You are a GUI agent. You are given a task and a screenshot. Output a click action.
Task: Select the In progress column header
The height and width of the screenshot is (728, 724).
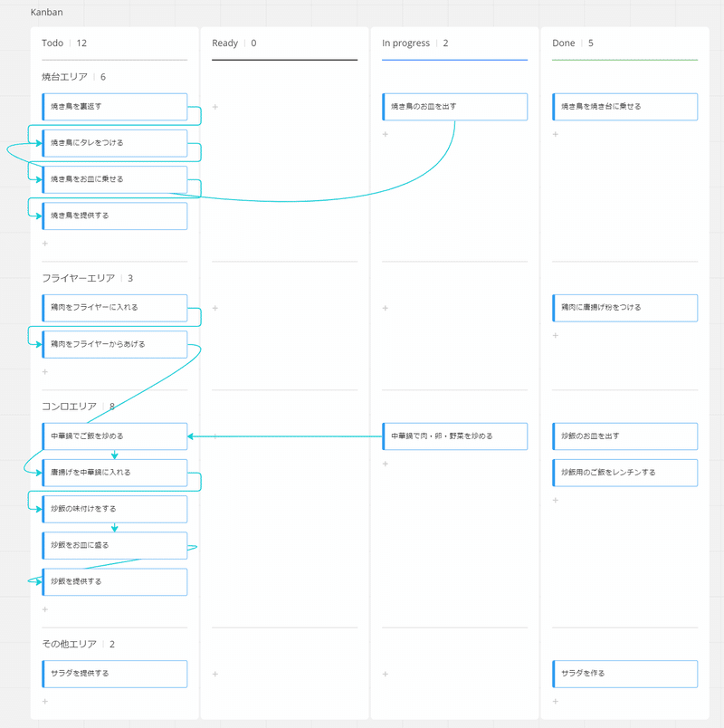(405, 43)
